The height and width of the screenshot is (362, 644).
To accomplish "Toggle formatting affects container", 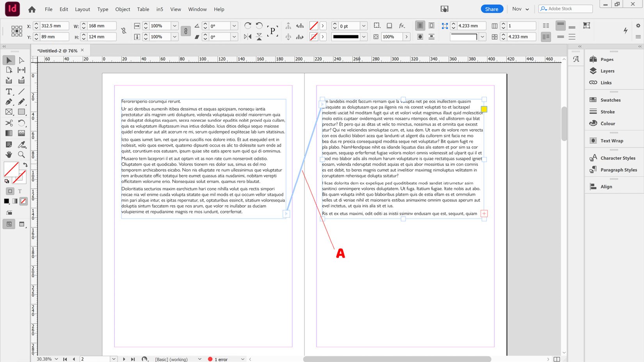I will 10,191.
